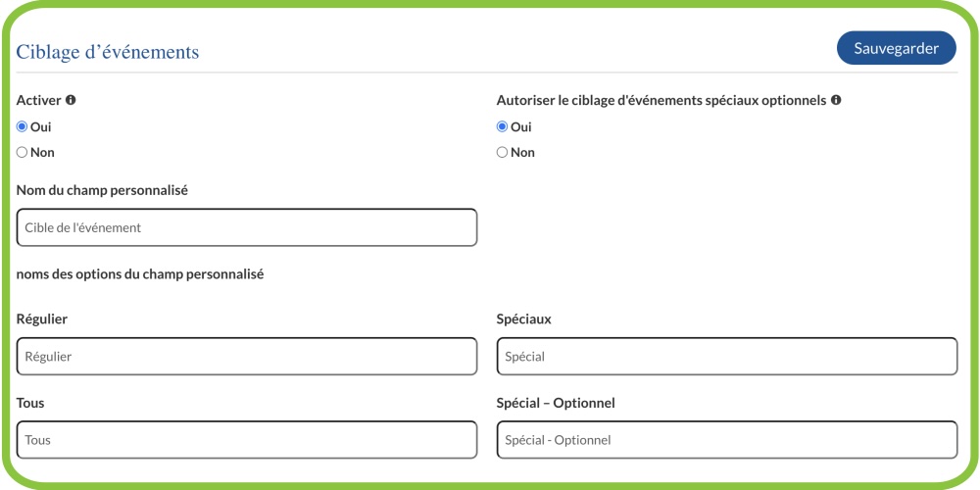The image size is (980, 490).
Task: Click the Tous option name text field
Action: (247, 440)
